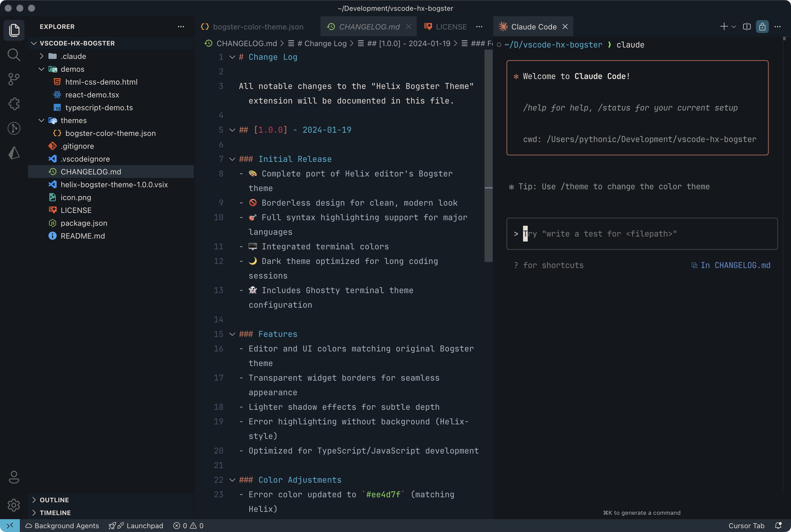The width and height of the screenshot is (791, 532).
Task: Toggle the terminal lock button
Action: (x=762, y=27)
